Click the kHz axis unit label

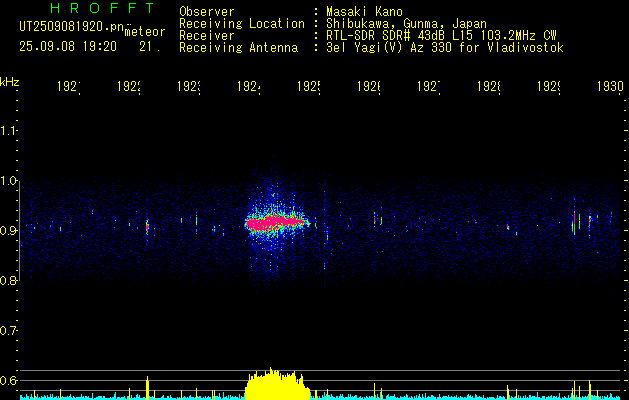click(x=9, y=82)
